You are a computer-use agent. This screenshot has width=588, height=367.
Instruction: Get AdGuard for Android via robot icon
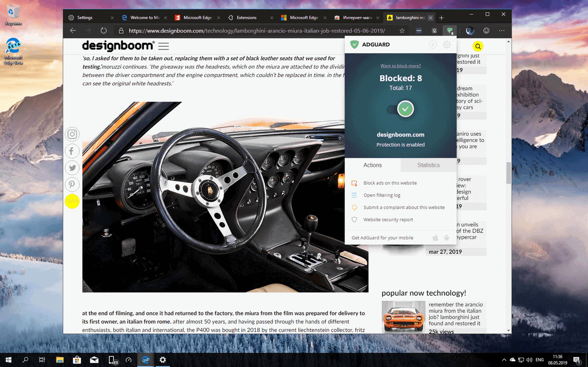tap(446, 238)
